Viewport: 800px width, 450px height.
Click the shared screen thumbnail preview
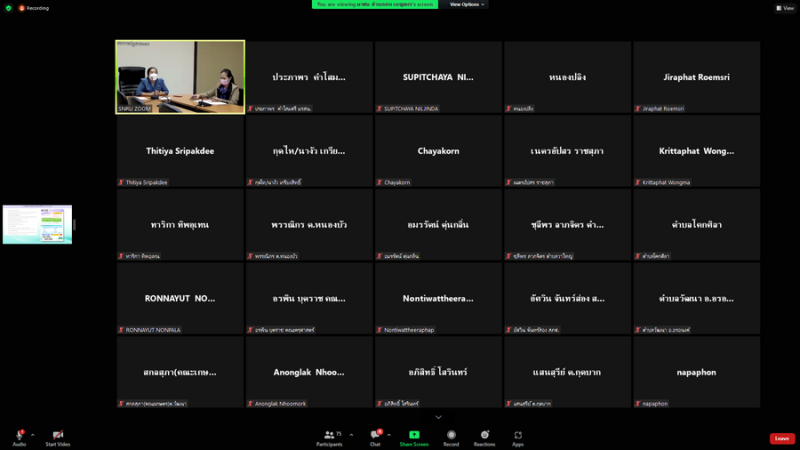click(37, 224)
